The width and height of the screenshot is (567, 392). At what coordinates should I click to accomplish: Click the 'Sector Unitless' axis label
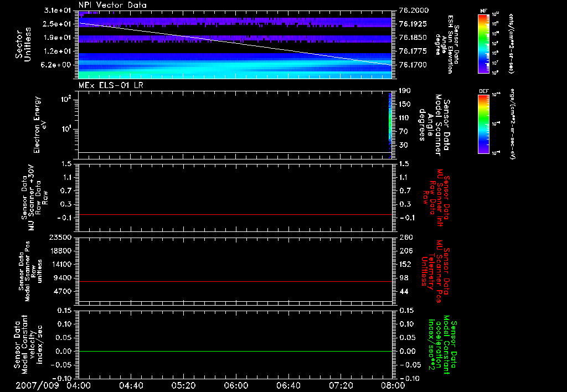[23, 44]
